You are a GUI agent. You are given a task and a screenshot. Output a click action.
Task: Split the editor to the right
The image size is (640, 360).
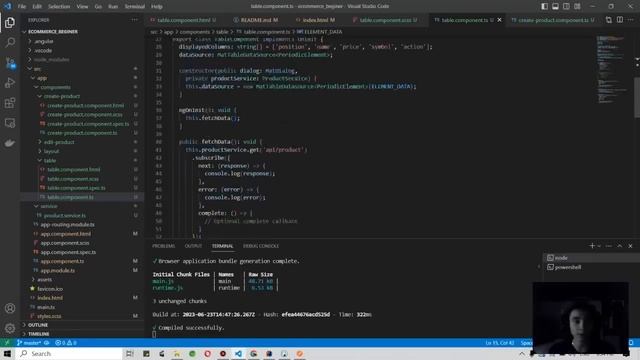(620, 20)
